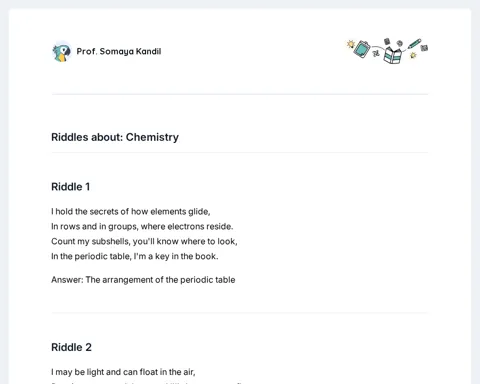480x384 pixels.
Task: Click the line 'I may be light and can float'
Action: [x=123, y=372]
